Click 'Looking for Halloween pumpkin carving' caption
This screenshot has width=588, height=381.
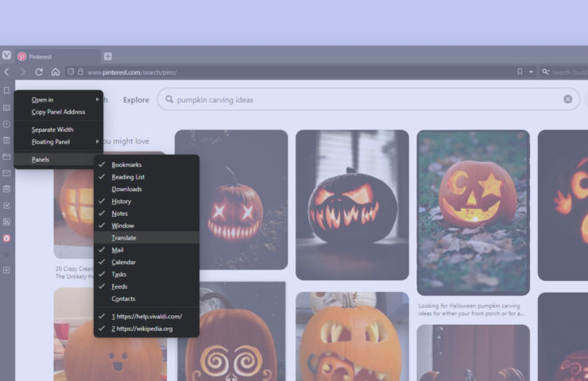(471, 310)
